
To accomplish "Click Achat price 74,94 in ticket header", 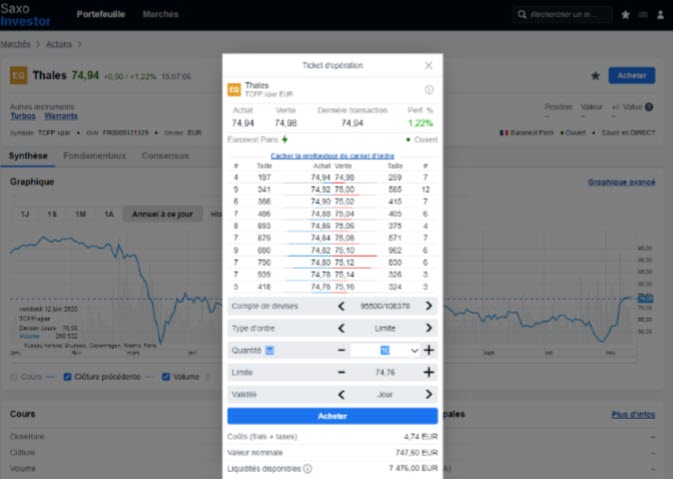I will click(243, 123).
